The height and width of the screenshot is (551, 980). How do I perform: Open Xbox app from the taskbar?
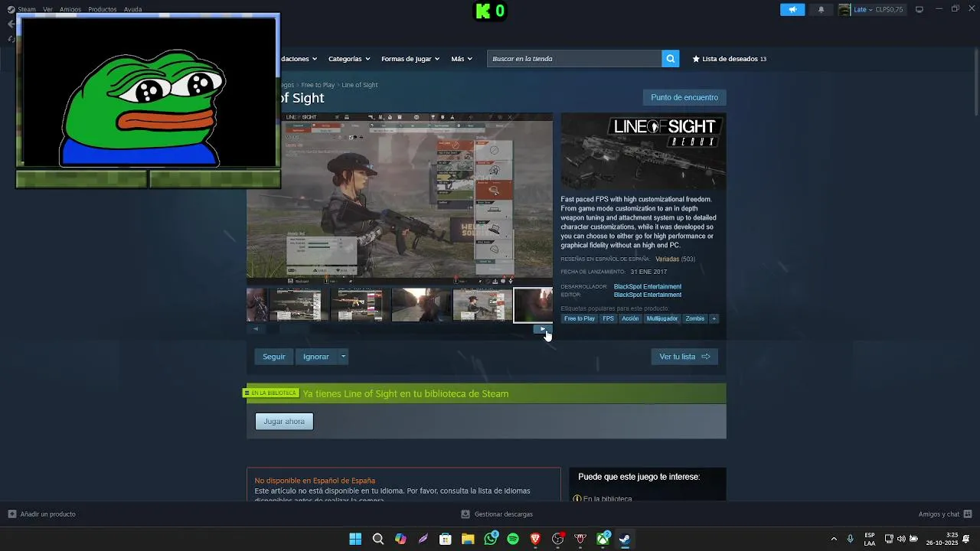[x=603, y=539]
